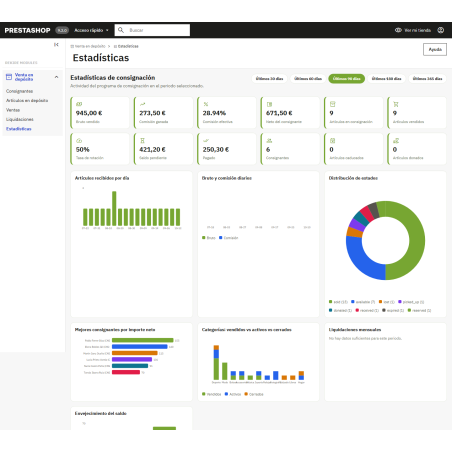Click the people icon on Consignantes card
This screenshot has width=452, height=452.
[269, 141]
